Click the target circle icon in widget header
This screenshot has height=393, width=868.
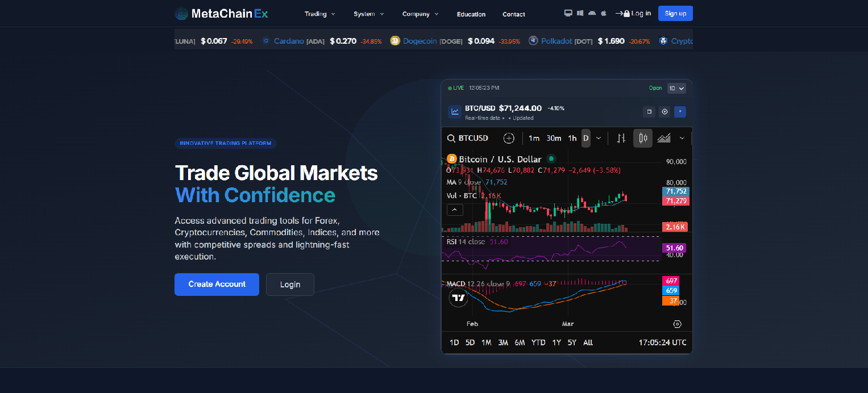point(665,112)
